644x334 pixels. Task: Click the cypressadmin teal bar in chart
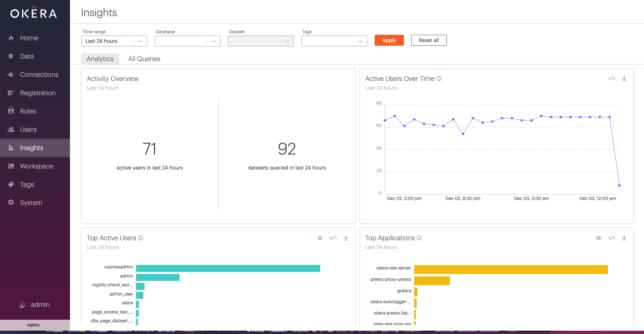point(228,268)
